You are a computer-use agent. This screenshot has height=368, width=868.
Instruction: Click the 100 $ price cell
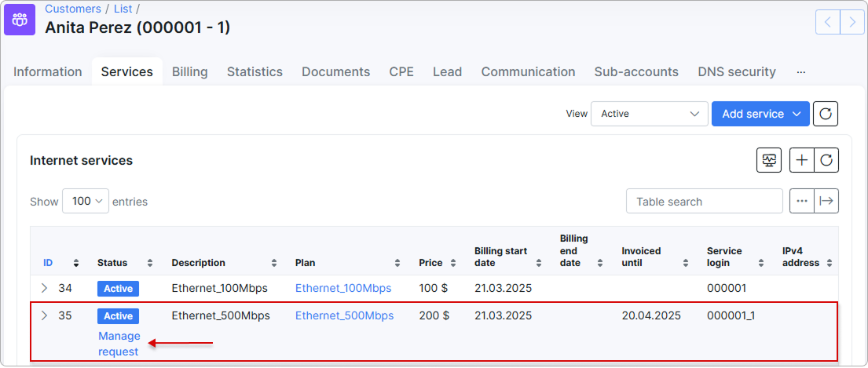pyautogui.click(x=434, y=288)
